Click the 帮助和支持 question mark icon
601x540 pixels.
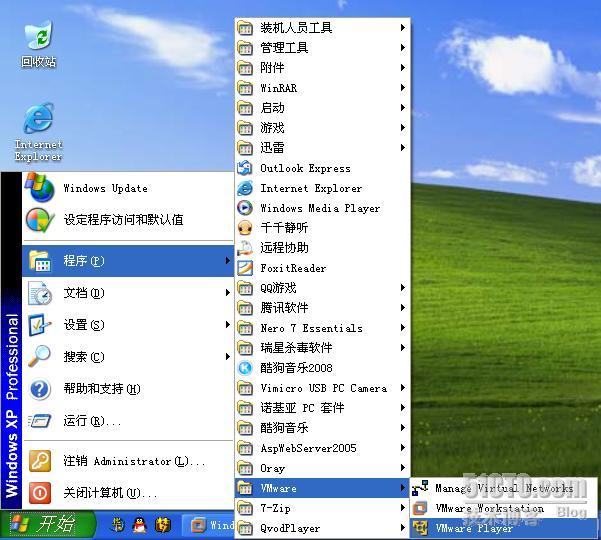click(39, 389)
